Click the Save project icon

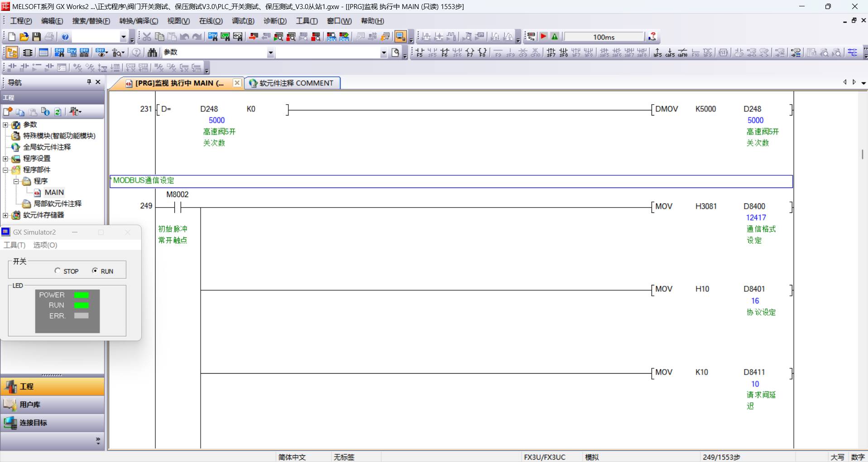36,37
